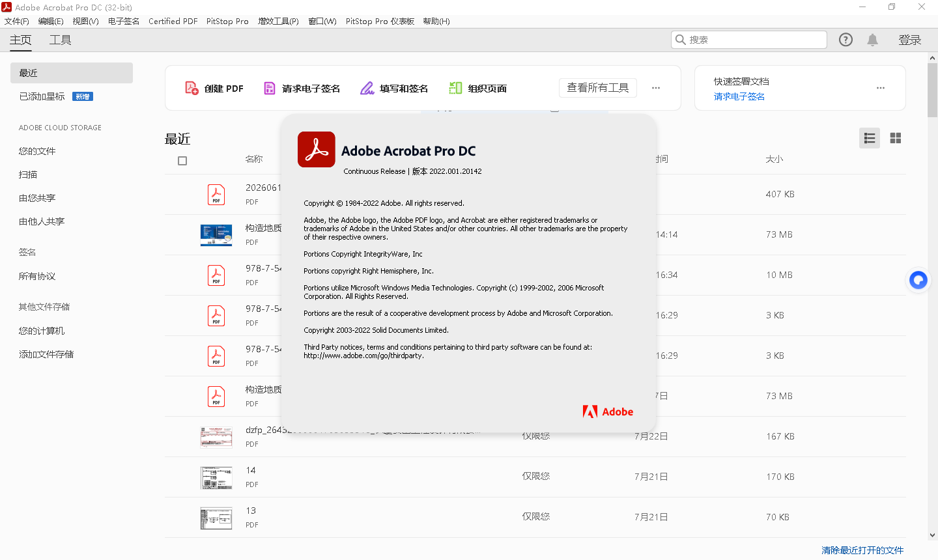Open the PitStop Pro 仪表板 menu
This screenshot has width=938, height=560.
tap(380, 21)
